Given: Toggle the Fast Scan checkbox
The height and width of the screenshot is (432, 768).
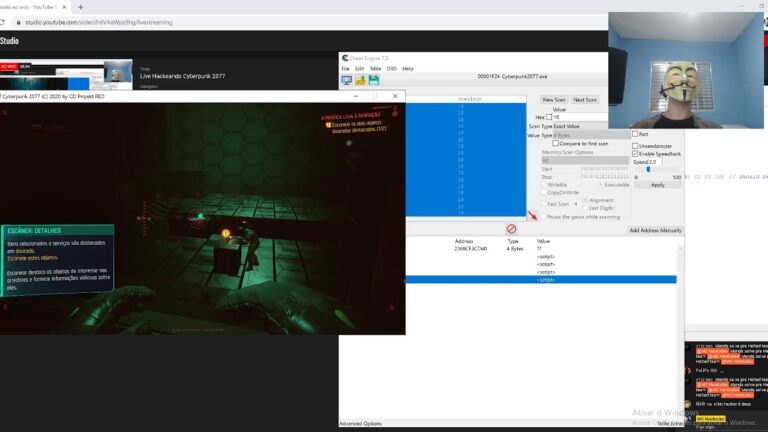Looking at the screenshot, I should [x=544, y=204].
